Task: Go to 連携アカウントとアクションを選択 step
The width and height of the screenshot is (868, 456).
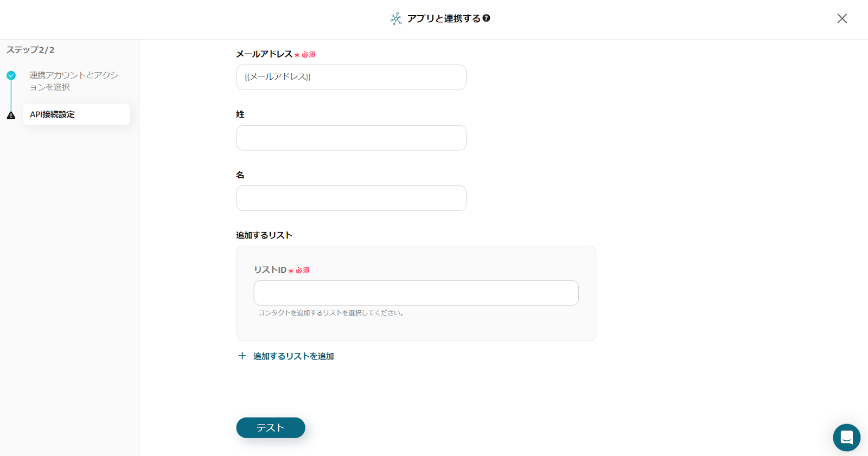Action: coord(74,81)
